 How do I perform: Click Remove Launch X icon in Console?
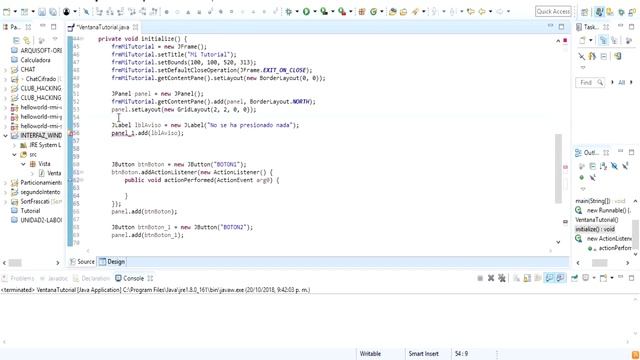coord(491,278)
